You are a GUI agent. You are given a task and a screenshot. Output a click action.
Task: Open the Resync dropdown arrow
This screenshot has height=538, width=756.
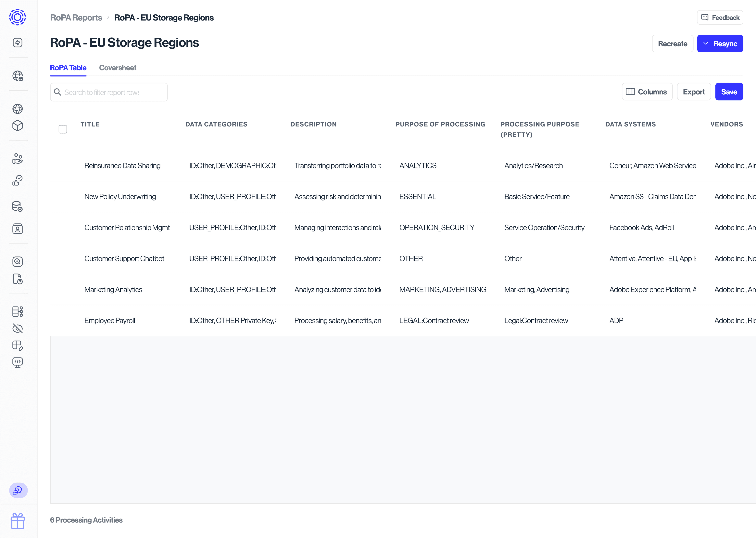pyautogui.click(x=706, y=43)
